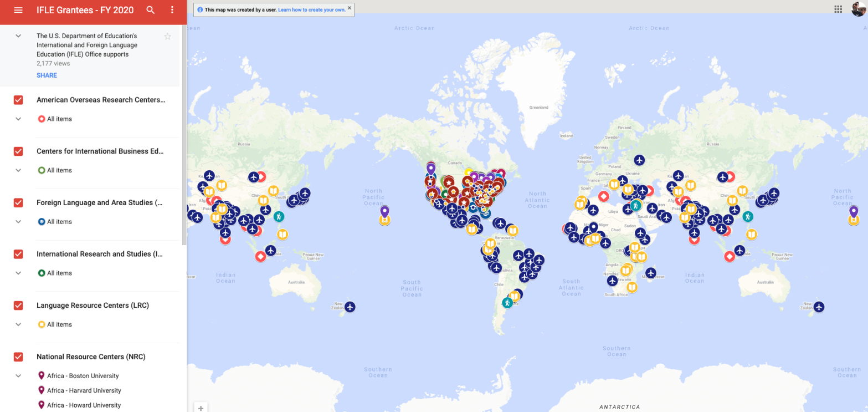Viewport: 868px width, 412px height.
Task: Collapse the map description chevron
Action: click(x=18, y=36)
